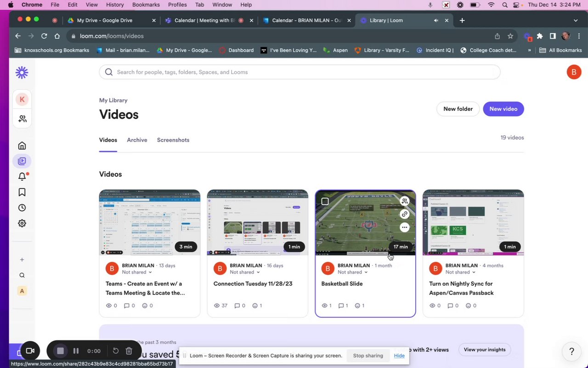Click the Hide link in sharing bar
Viewport: 588px width, 368px height.
pos(399,356)
